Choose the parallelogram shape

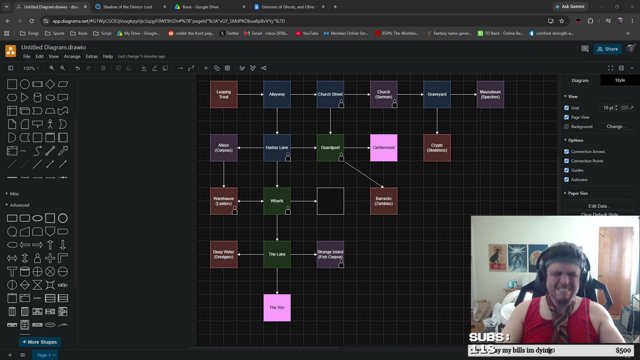click(63, 84)
